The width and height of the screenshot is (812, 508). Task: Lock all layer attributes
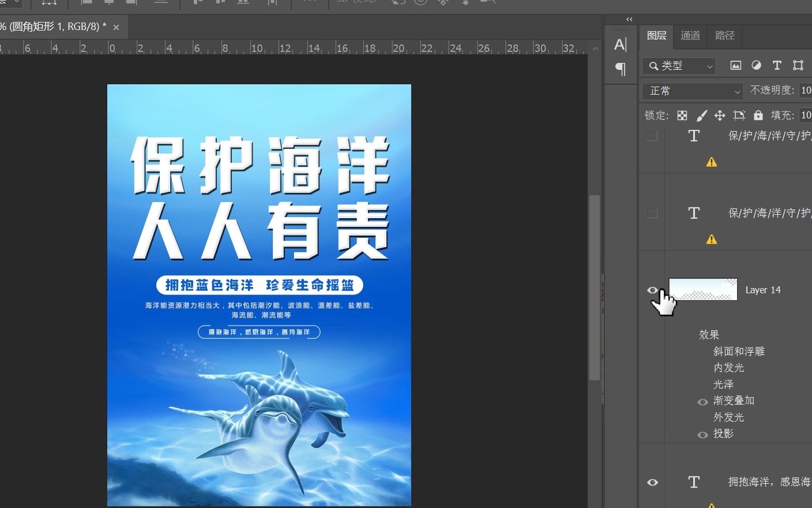coord(758,115)
